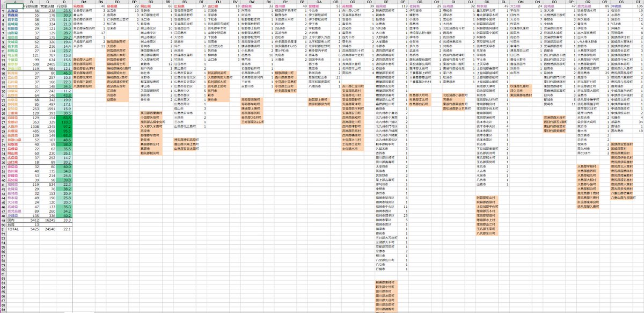Click the 22.1 value in the TOTAL row
This screenshot has width=644, height=313.
point(64,229)
